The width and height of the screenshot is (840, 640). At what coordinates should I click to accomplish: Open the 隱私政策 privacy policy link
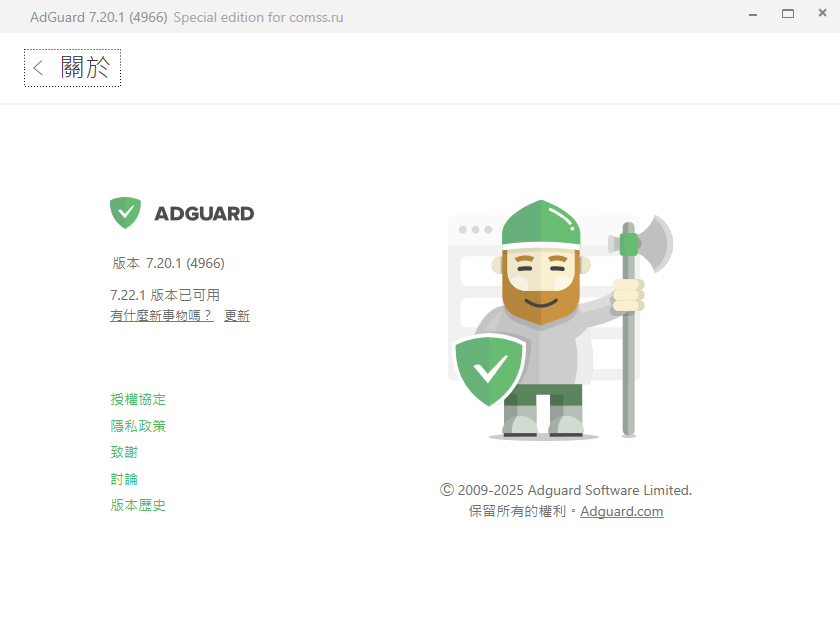point(138,426)
